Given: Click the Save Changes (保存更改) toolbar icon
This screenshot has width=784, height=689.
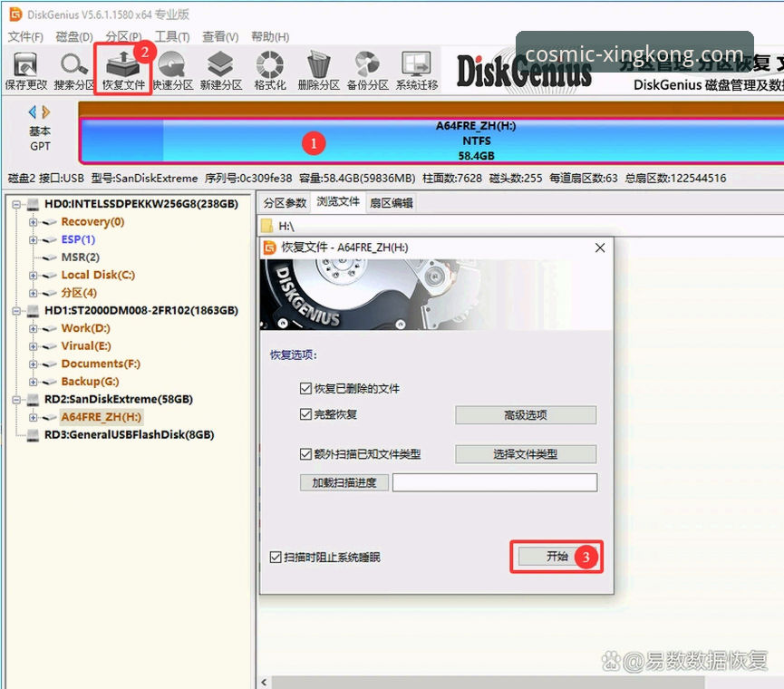Looking at the screenshot, I should tap(25, 65).
